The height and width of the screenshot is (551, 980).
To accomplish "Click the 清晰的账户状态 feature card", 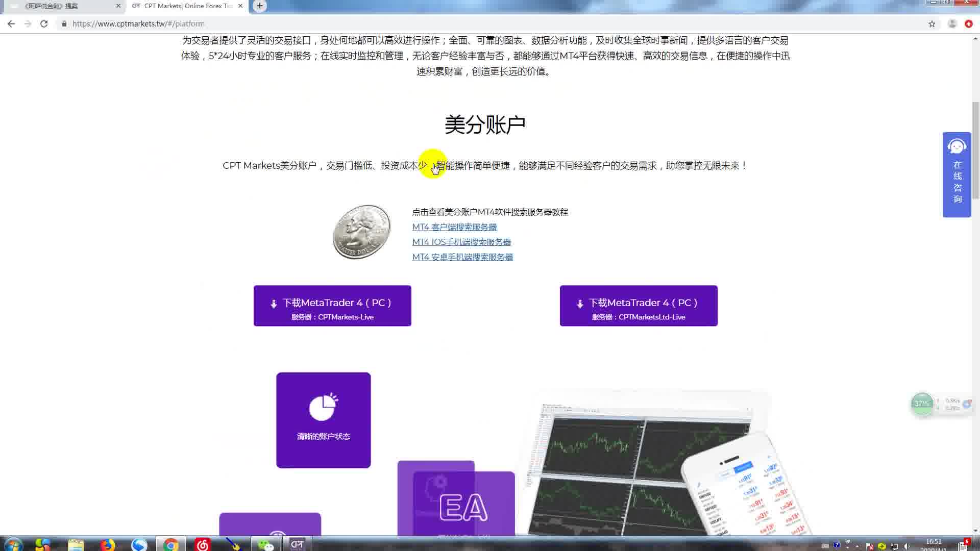I will coord(324,420).
